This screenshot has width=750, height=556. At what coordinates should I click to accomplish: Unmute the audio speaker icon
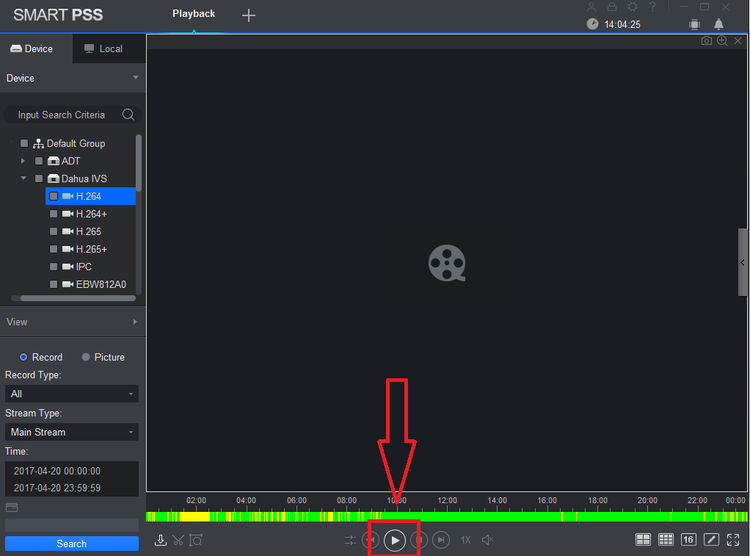[487, 540]
